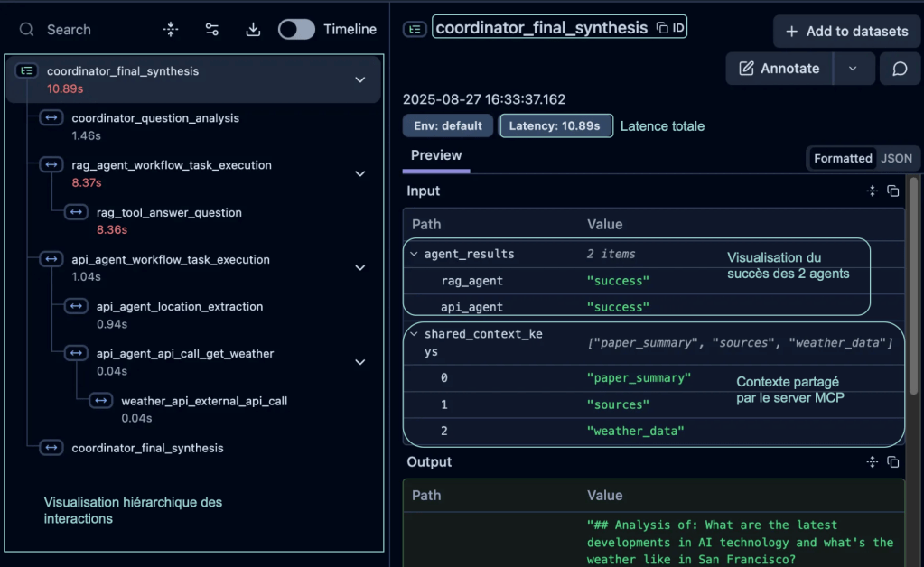Click span icon of api_agent_workflow_task_execution

point(51,259)
